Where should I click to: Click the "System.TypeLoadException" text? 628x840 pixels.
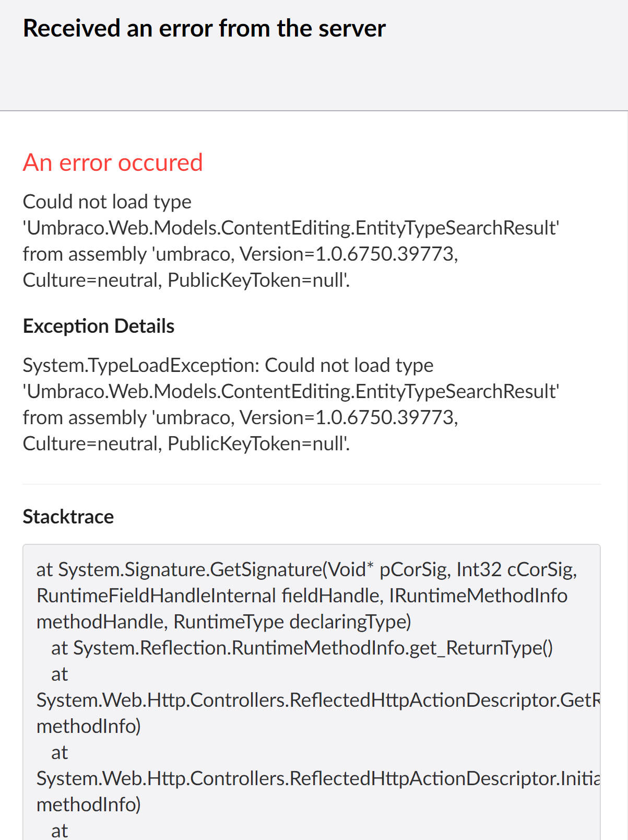(x=141, y=365)
